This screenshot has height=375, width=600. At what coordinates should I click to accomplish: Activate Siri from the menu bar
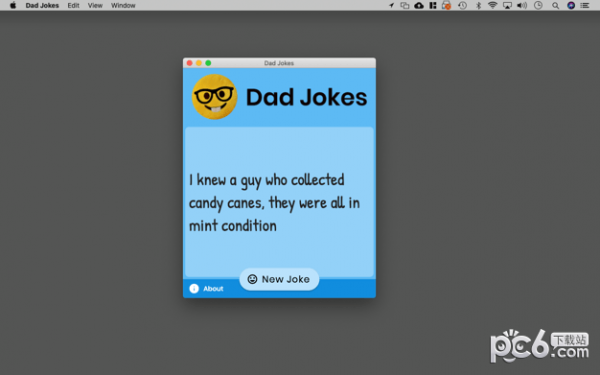pyautogui.click(x=571, y=5)
